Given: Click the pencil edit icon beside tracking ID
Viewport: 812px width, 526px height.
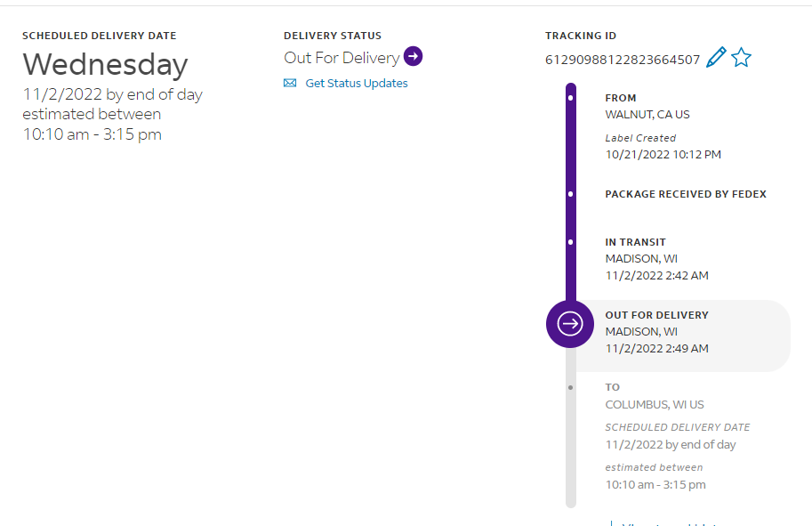Looking at the screenshot, I should (716, 59).
